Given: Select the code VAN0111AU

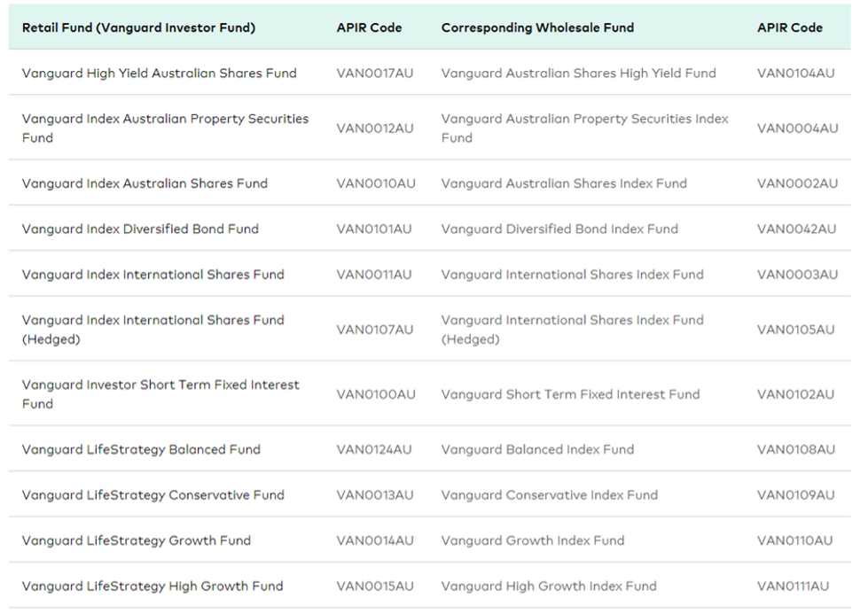Looking at the screenshot, I should [794, 586].
